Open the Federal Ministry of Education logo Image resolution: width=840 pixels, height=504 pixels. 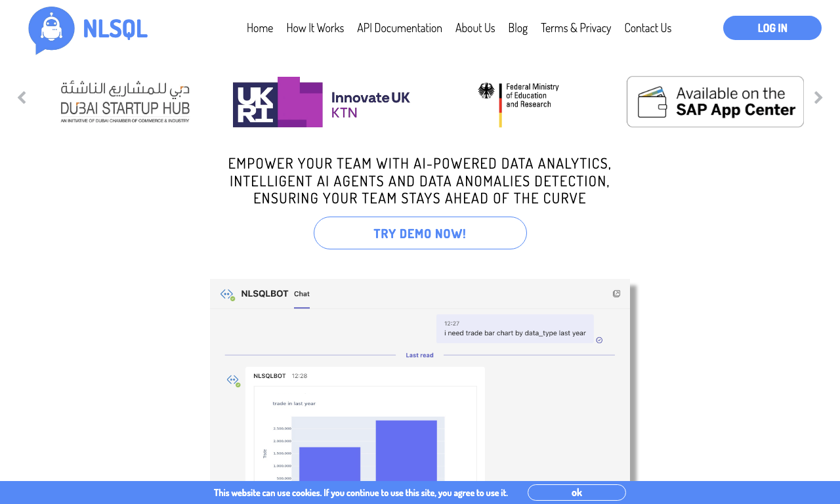click(518, 104)
